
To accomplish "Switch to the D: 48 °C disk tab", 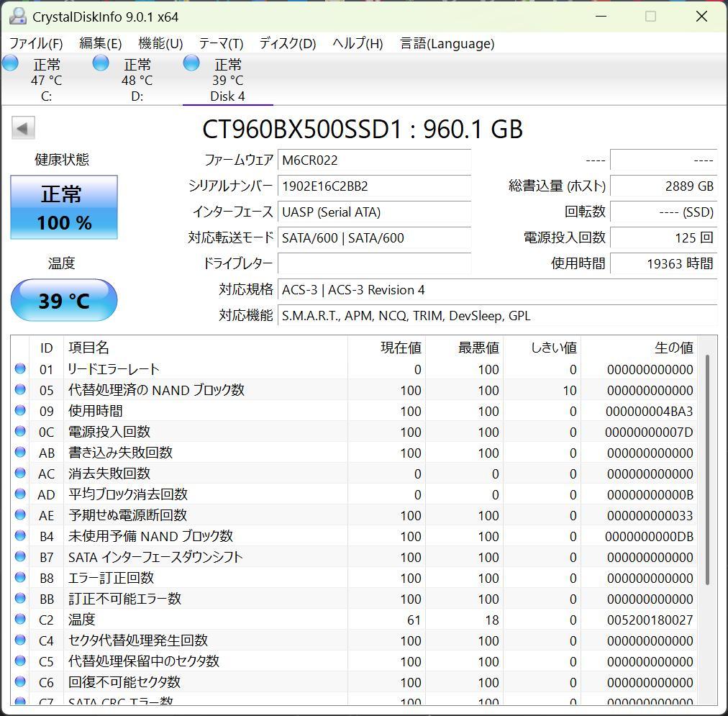I will point(137,79).
